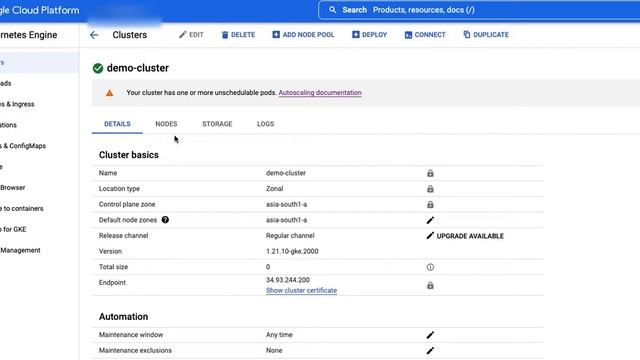Click the help icon beside Default node zones
This screenshot has width=640, height=360.
point(165,220)
